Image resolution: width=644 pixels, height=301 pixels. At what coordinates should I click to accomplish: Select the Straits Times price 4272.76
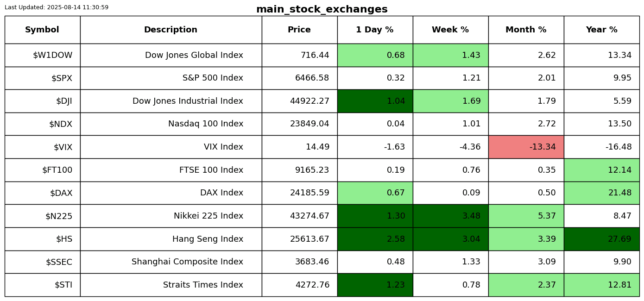click(x=312, y=285)
